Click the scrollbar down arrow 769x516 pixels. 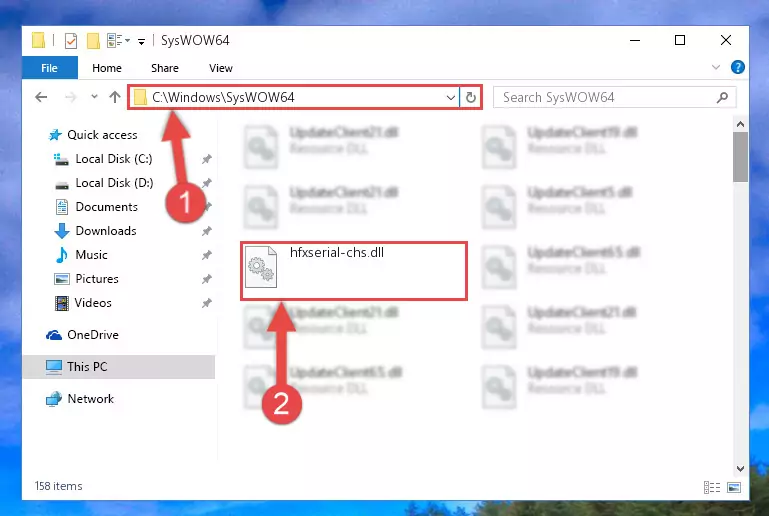tap(740, 469)
